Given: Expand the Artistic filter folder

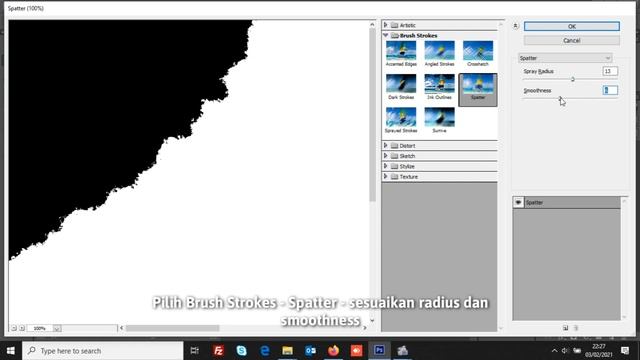Looking at the screenshot, I should 385,25.
